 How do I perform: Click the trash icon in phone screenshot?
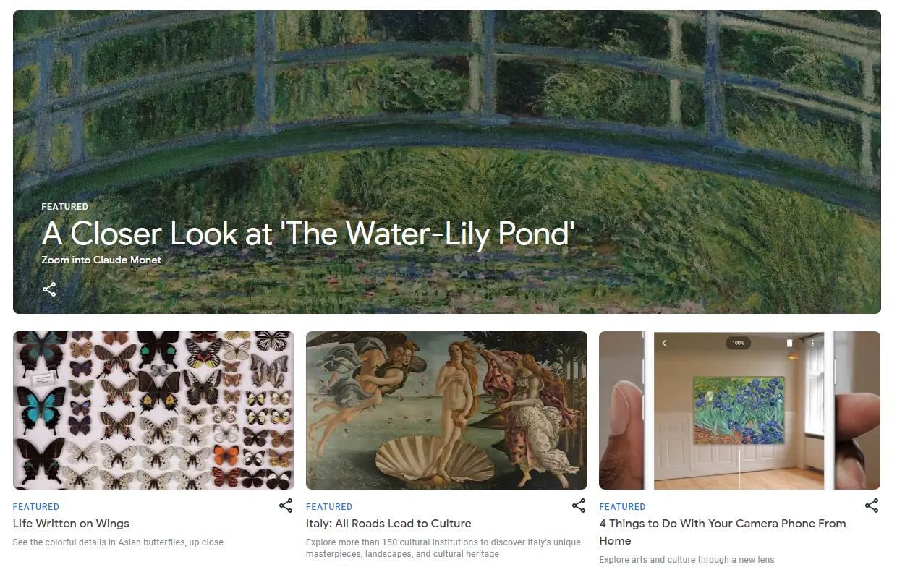coord(789,343)
